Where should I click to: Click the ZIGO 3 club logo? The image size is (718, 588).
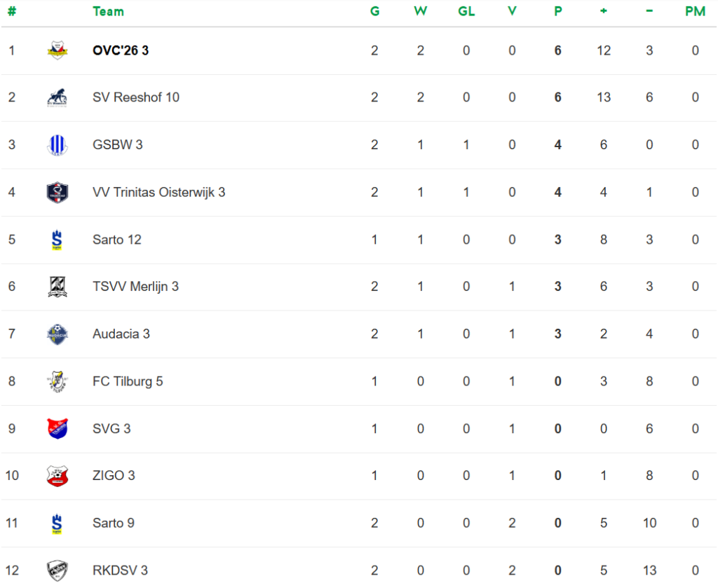[x=57, y=476]
